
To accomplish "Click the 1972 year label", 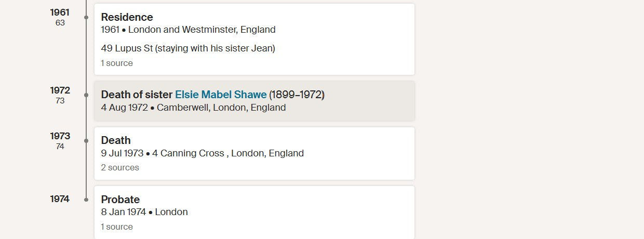I will point(60,90).
